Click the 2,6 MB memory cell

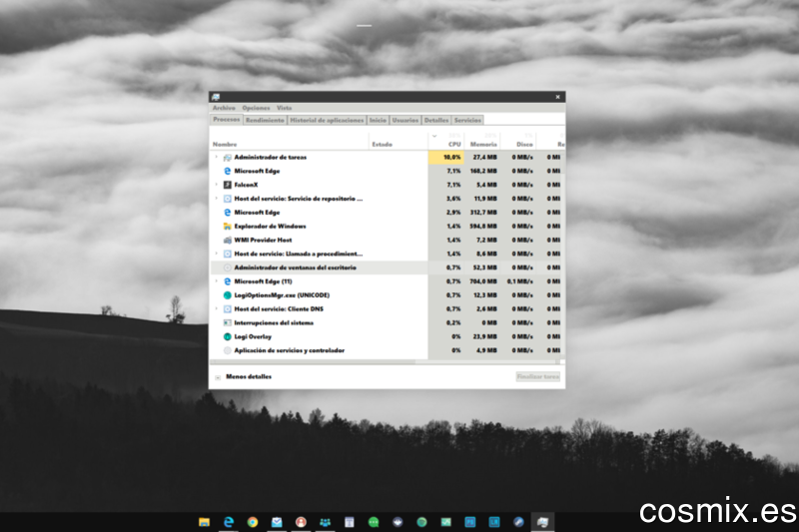[482, 309]
